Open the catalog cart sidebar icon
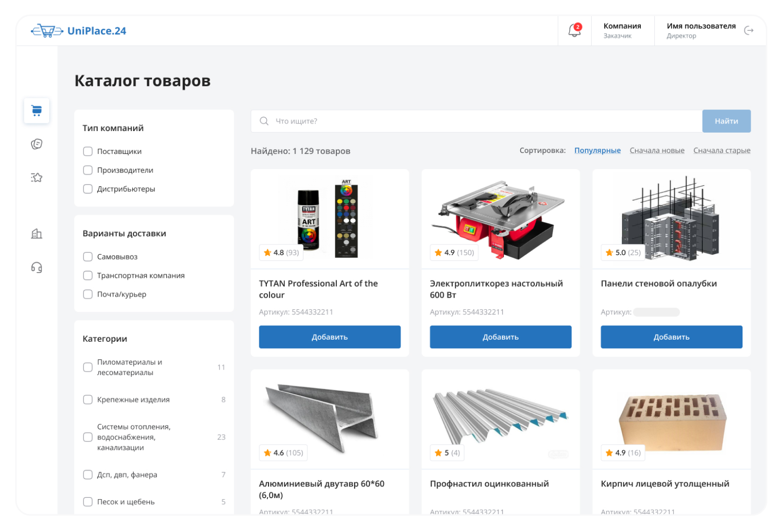Viewport: 781px width, 532px height. pos(36,110)
